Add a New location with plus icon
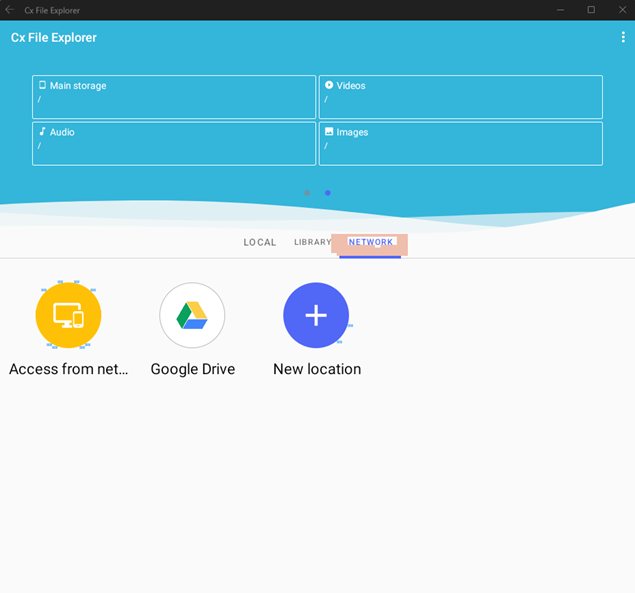This screenshot has height=593, width=635. (316, 315)
